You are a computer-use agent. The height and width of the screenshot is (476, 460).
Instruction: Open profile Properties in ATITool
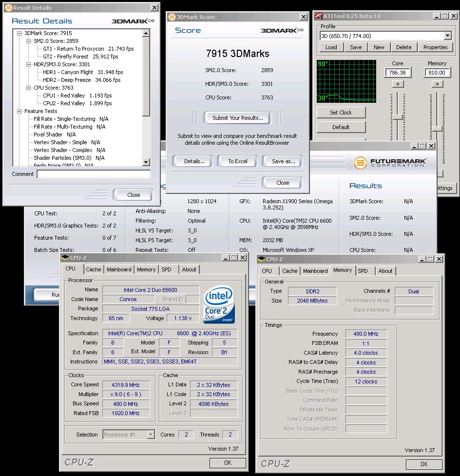tap(436, 47)
